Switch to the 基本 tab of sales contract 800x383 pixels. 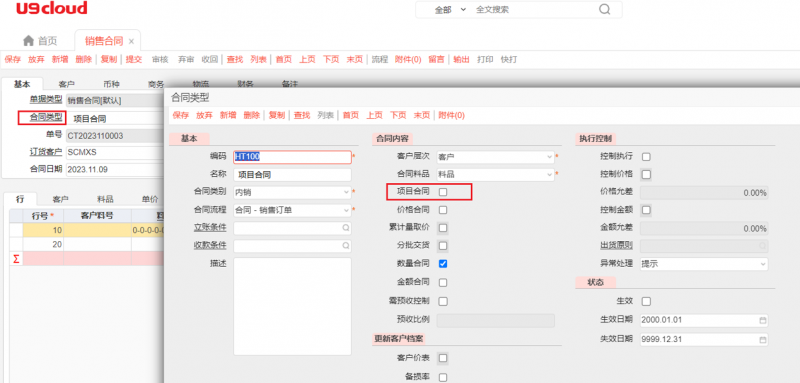tap(21, 84)
